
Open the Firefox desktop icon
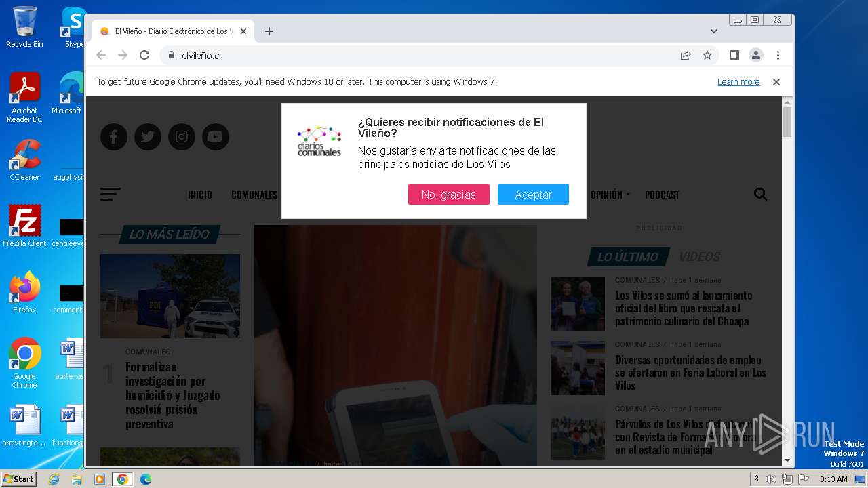(x=25, y=293)
